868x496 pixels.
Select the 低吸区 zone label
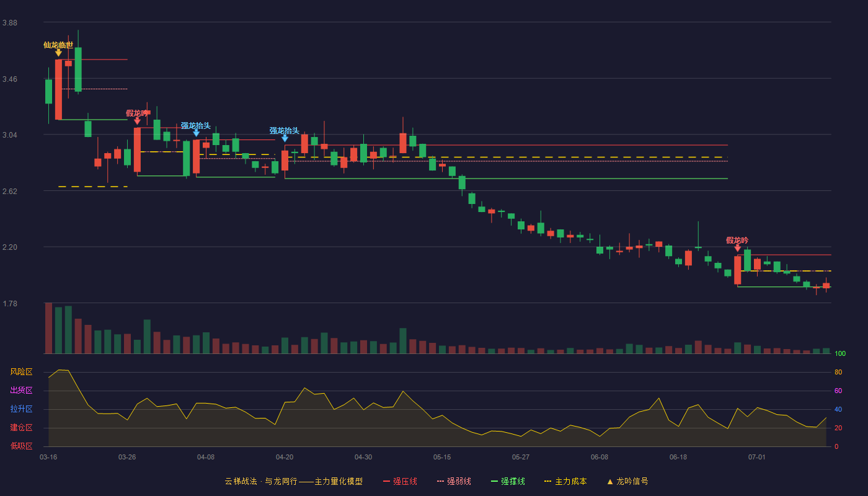point(22,446)
